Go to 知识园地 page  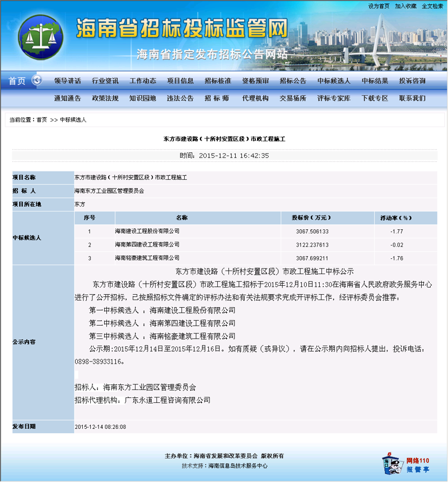click(143, 99)
